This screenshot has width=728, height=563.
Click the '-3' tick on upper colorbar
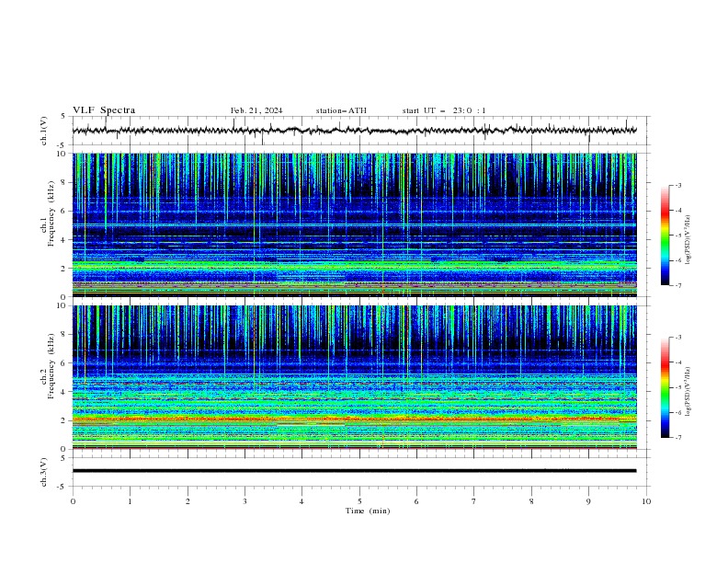tap(677, 185)
